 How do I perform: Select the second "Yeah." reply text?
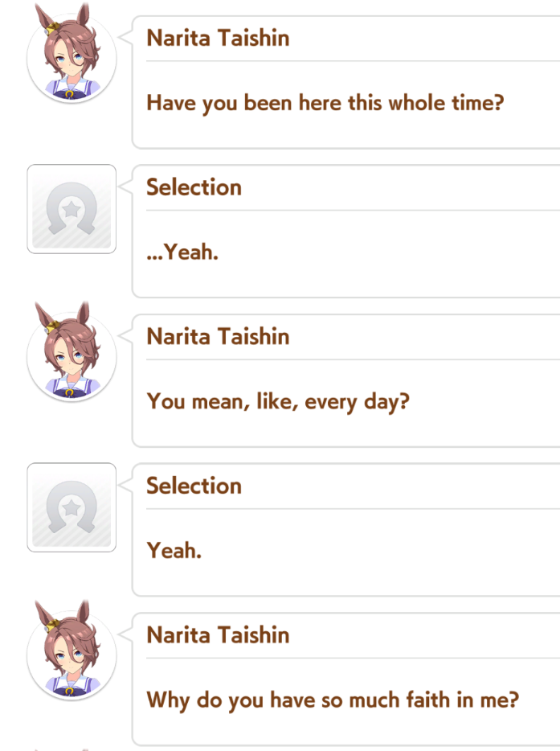point(174,550)
